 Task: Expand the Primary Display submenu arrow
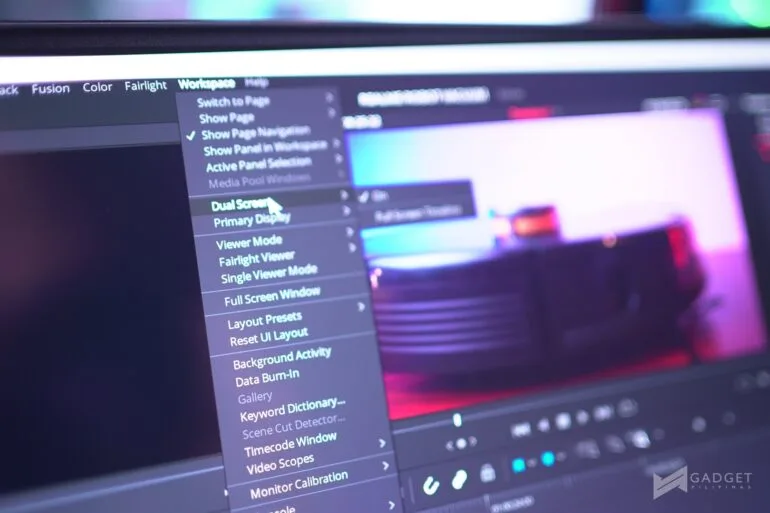[347, 211]
